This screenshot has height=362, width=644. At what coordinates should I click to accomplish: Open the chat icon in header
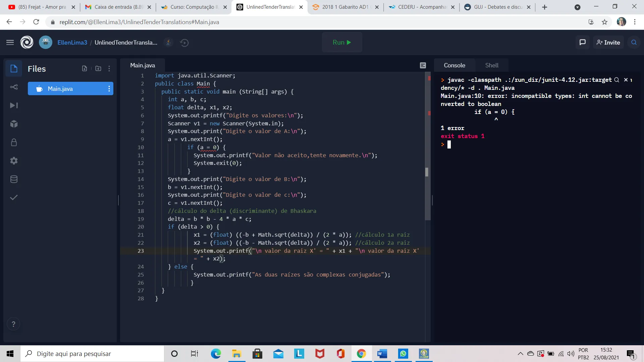(x=583, y=43)
